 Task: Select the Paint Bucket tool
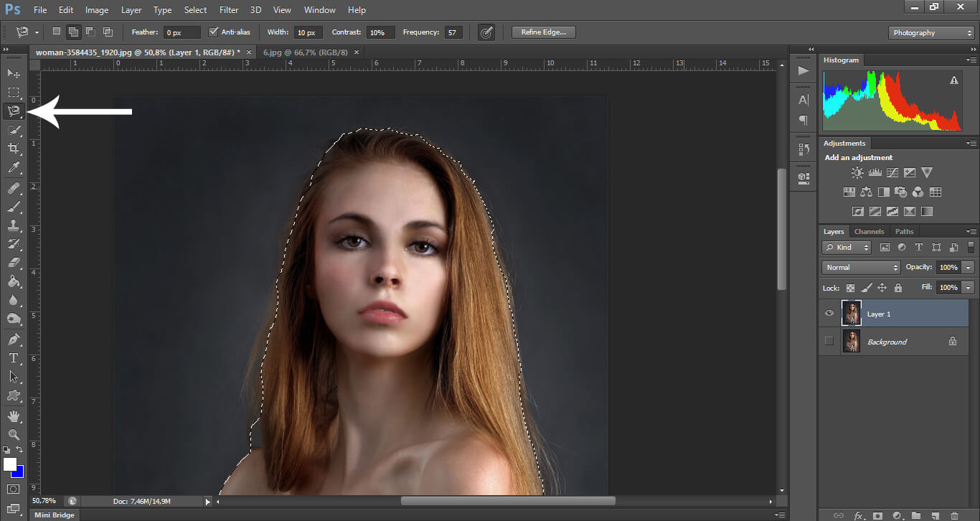tap(14, 281)
